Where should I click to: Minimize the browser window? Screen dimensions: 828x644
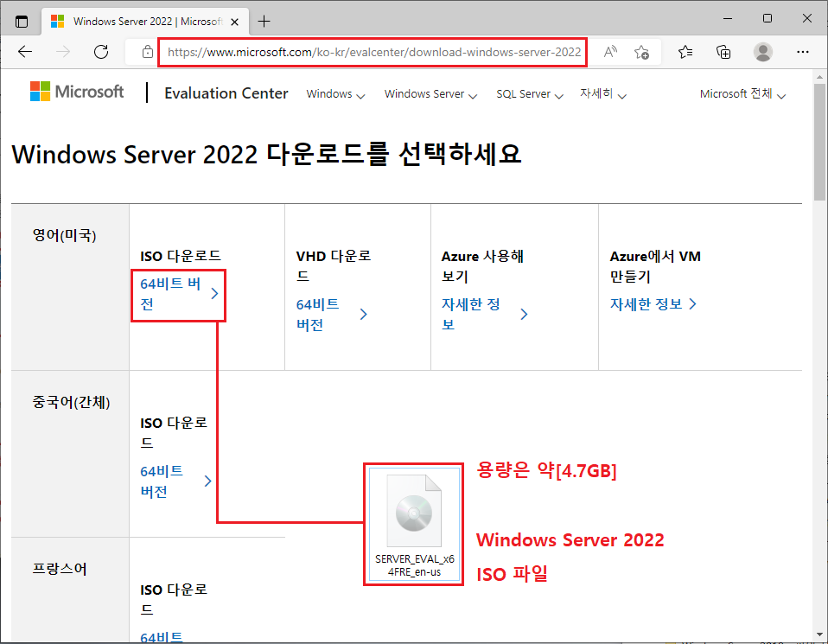click(728, 18)
